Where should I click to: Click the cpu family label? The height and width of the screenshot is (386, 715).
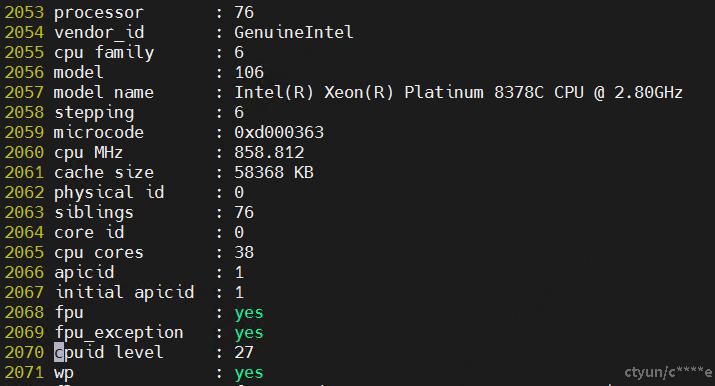[104, 53]
